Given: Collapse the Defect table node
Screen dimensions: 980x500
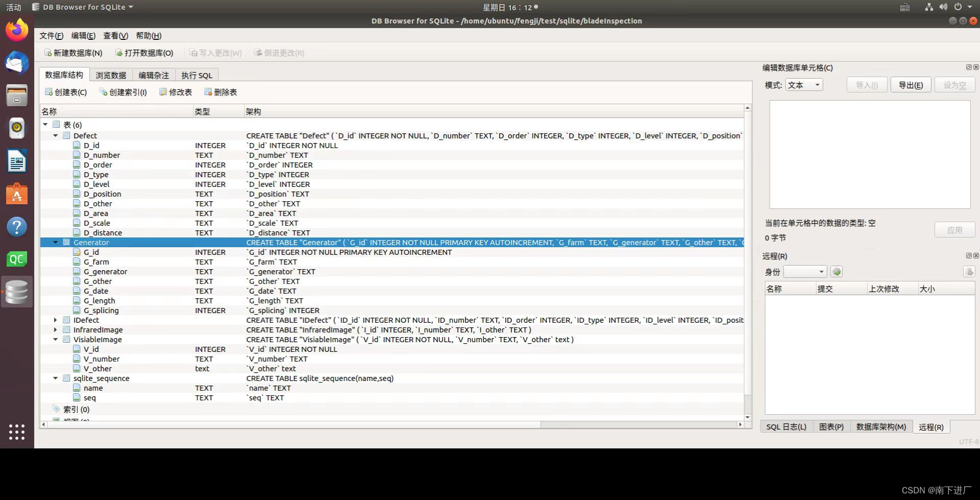Looking at the screenshot, I should pyautogui.click(x=56, y=135).
